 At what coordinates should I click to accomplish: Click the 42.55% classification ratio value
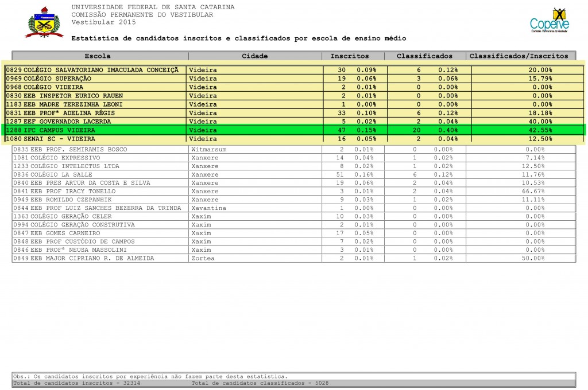(540, 130)
